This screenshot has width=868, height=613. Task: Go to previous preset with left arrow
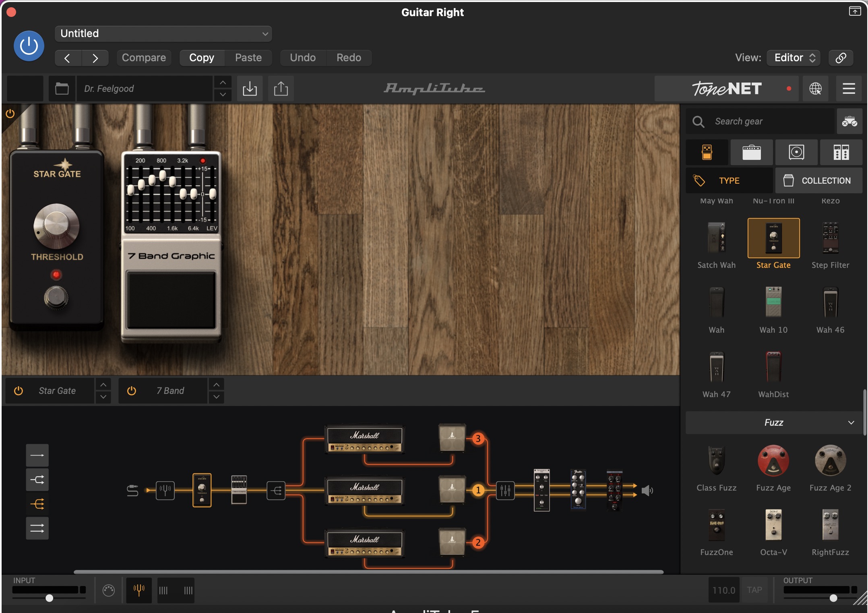(x=68, y=58)
